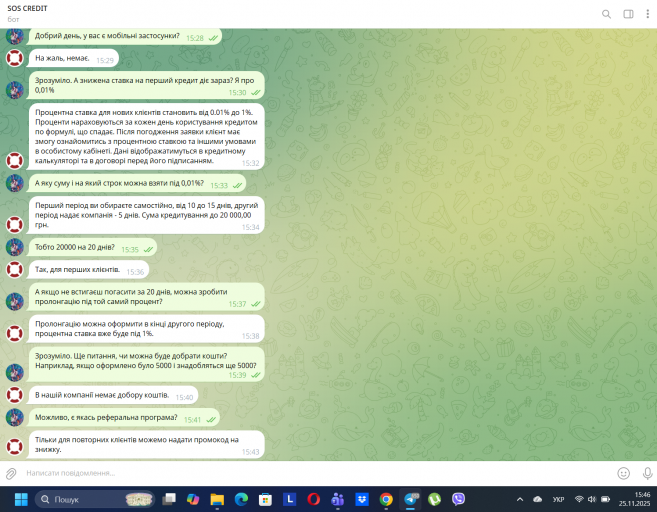Open Microsoft Store from the taskbar
Image resolution: width=657 pixels, height=512 pixels.
coord(265,499)
